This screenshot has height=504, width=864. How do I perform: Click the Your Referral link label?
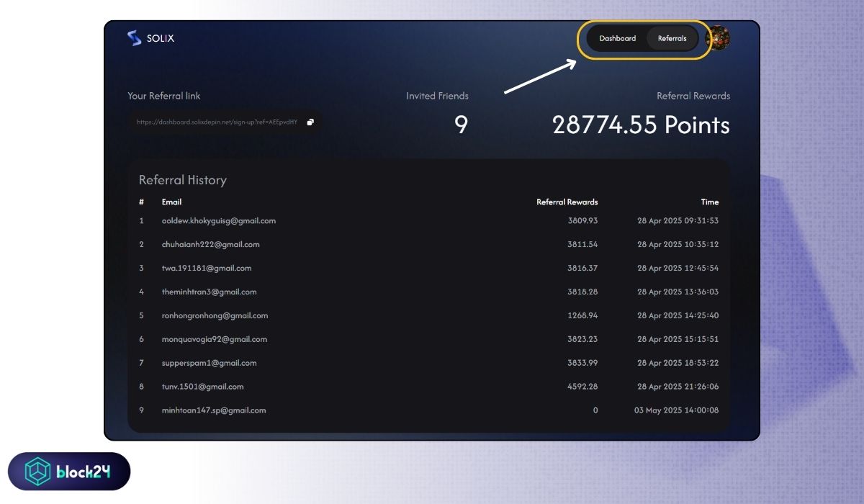pyautogui.click(x=164, y=96)
